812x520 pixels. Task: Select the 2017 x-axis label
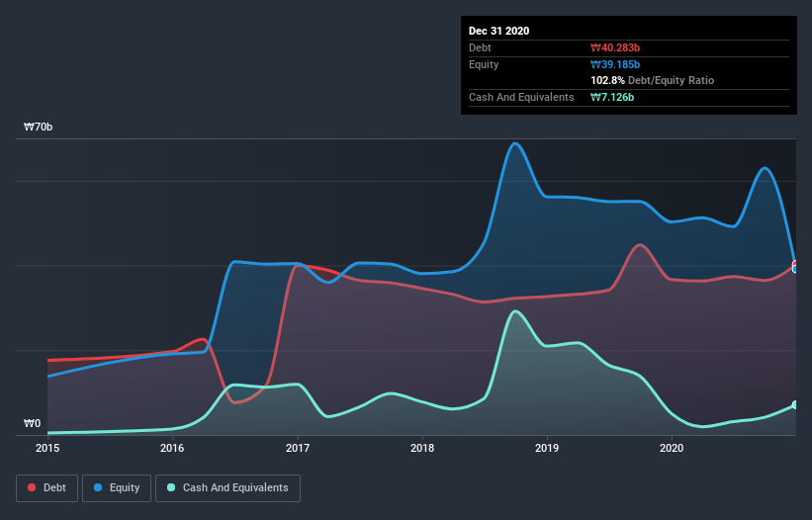[298, 448]
